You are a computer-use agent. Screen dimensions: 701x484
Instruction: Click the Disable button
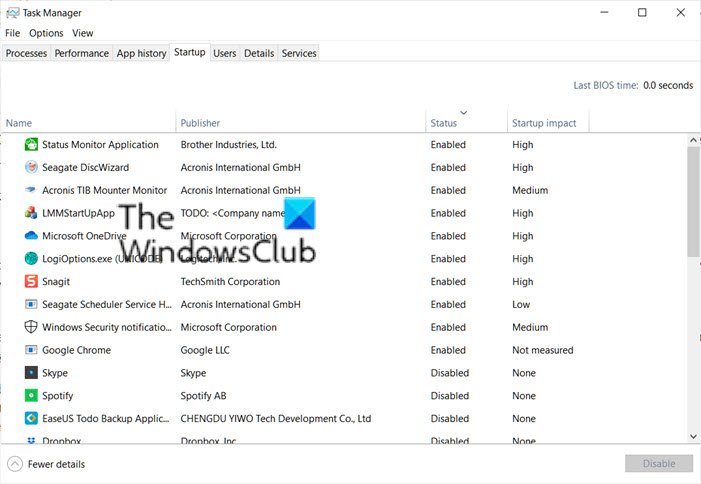coord(659,463)
